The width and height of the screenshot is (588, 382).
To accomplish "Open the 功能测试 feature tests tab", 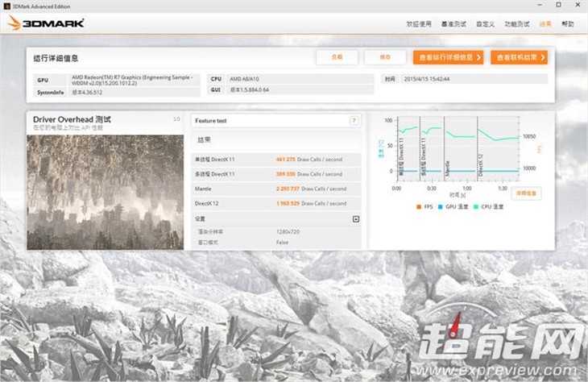I will click(x=517, y=24).
